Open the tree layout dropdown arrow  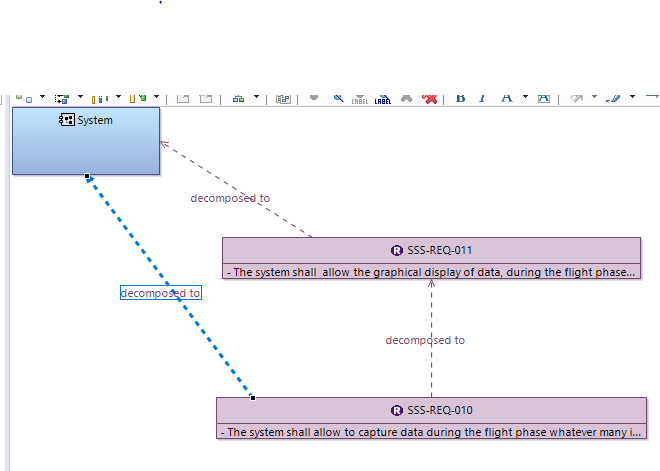pos(256,97)
